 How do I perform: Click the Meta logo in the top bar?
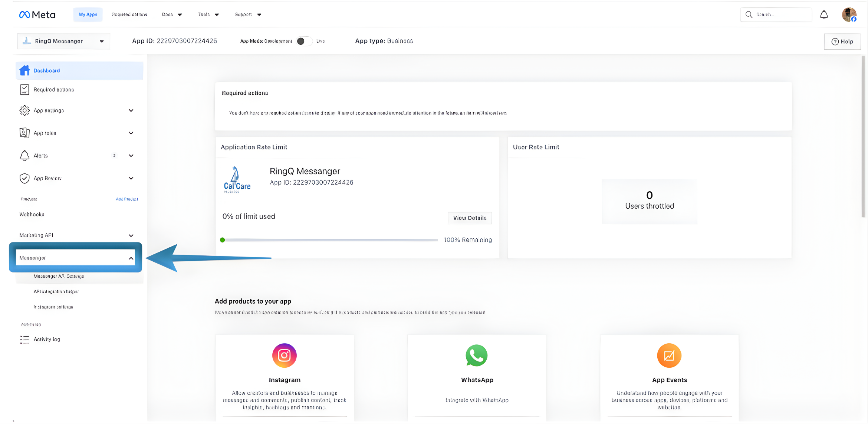[x=37, y=14]
